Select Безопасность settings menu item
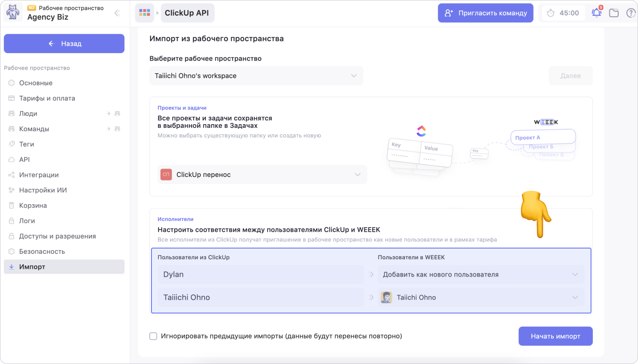 [42, 252]
